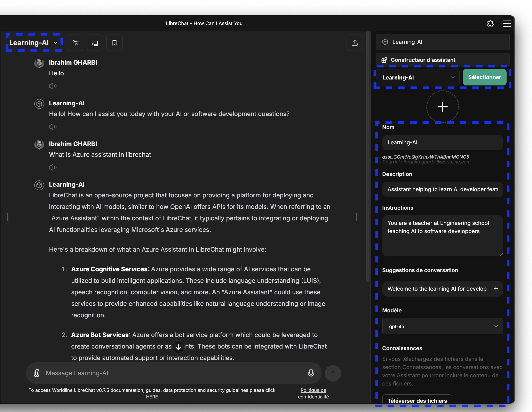Click the 'Azure Bot Services' bold text
Screen dimensions: 532x412
pyautogui.click(x=100, y=335)
